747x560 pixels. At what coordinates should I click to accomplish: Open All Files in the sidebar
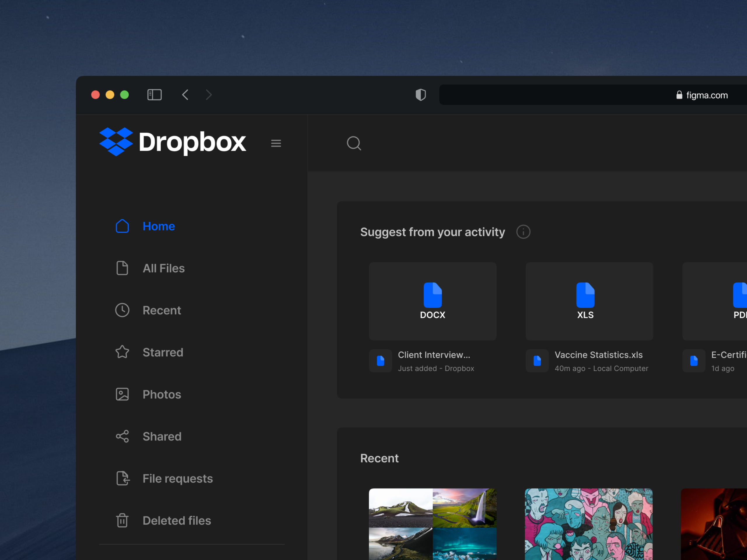coord(163,268)
